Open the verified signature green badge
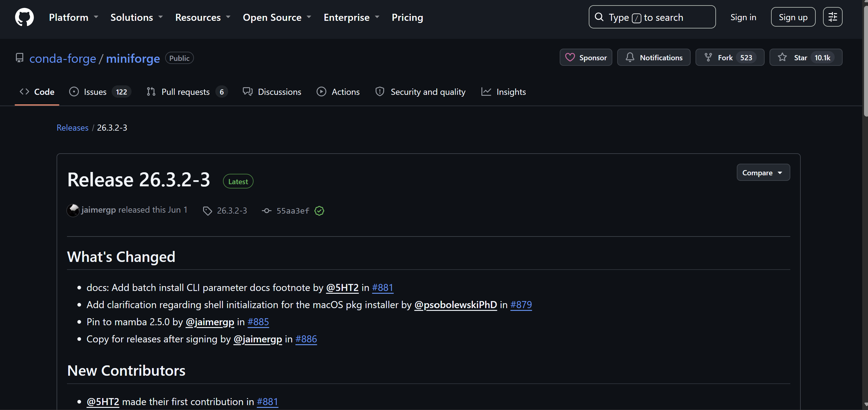 pos(319,211)
